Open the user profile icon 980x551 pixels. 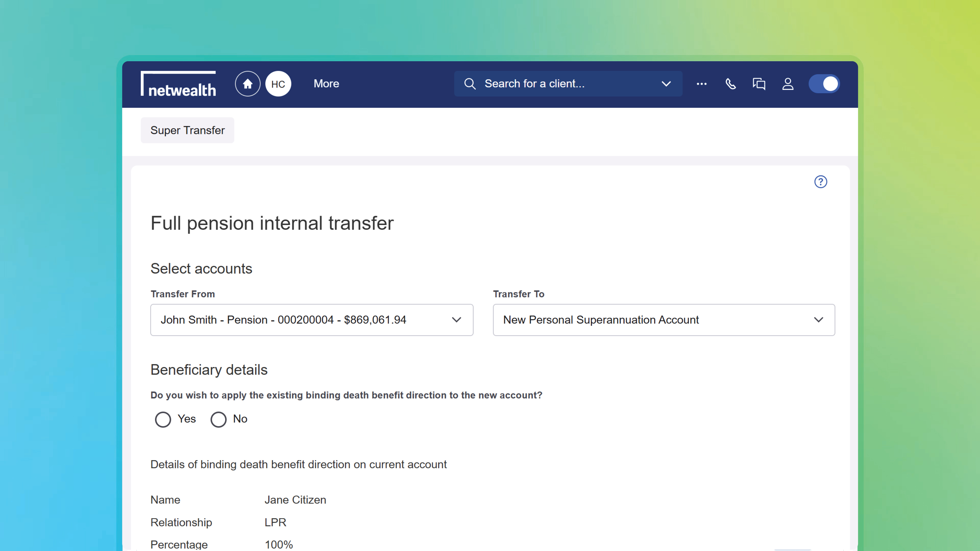pos(788,84)
